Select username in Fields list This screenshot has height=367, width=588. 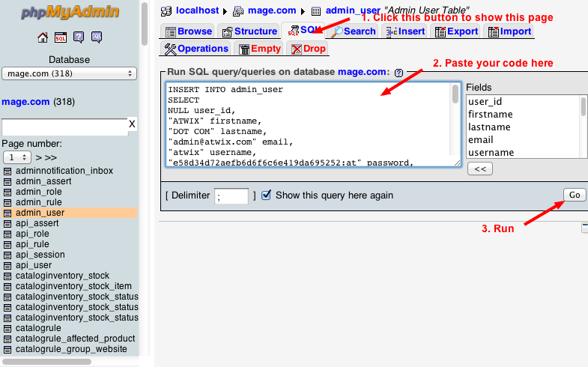click(x=491, y=153)
